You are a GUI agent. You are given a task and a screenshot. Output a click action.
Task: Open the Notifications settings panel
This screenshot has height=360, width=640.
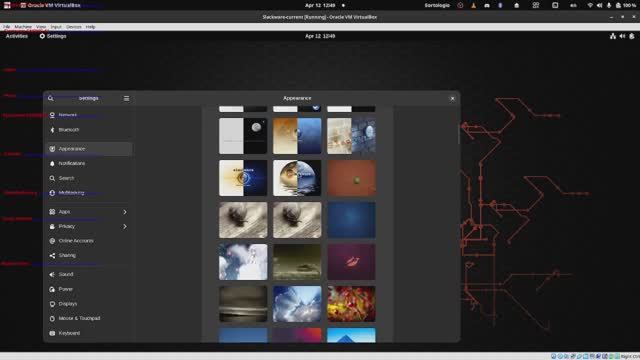[x=89, y=163]
